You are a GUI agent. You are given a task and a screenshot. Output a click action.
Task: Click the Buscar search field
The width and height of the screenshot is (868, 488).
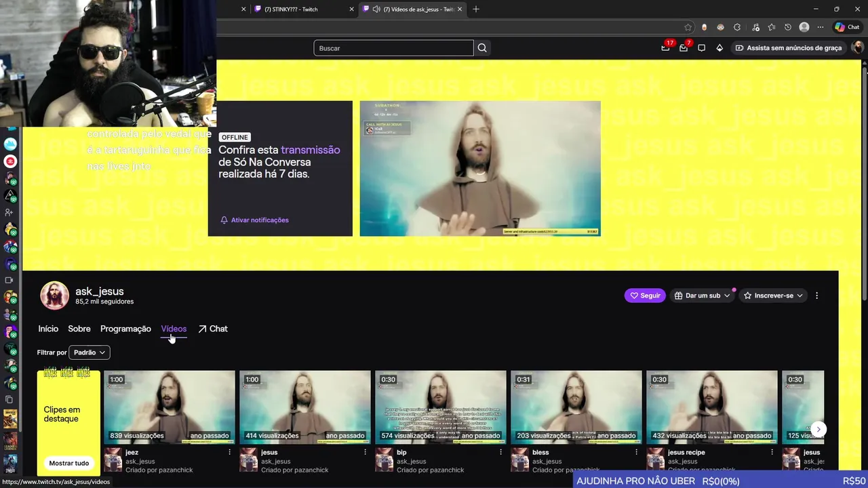click(393, 48)
